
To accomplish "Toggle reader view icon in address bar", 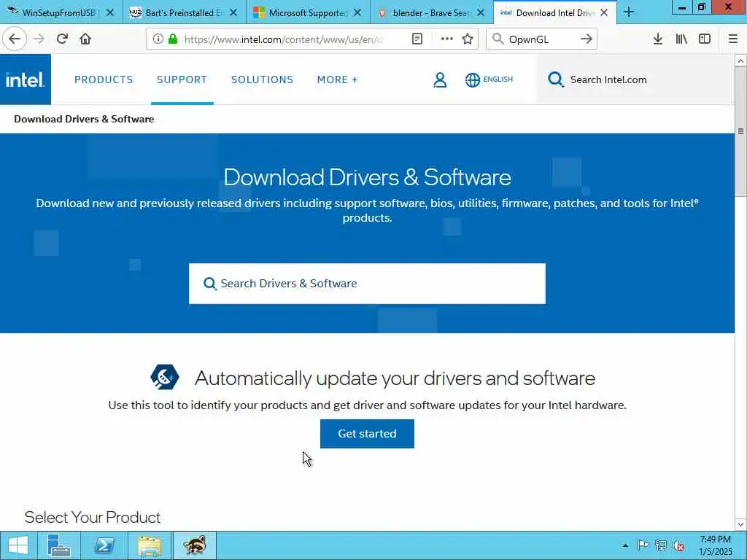I will 417,39.
